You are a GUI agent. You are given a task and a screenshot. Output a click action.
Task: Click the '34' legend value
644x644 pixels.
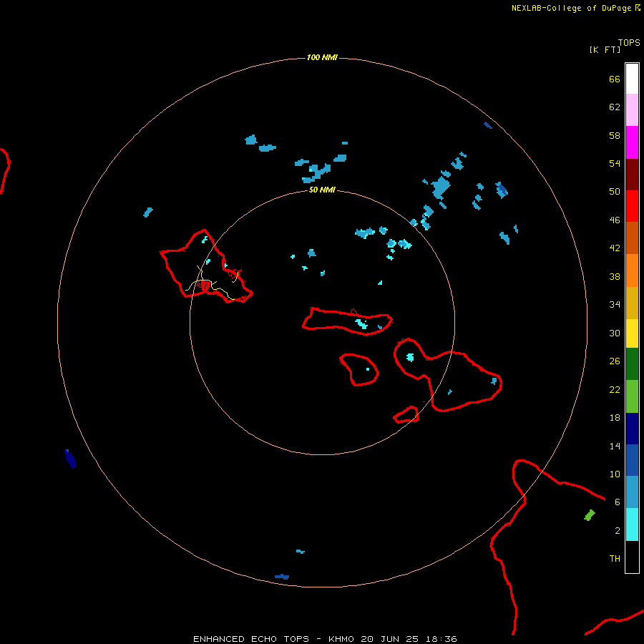(x=615, y=304)
